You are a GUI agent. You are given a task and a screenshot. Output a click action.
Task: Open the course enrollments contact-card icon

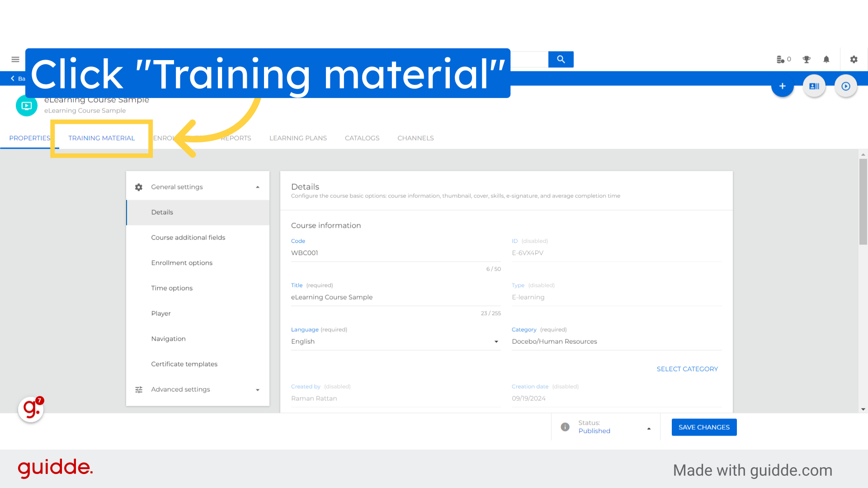tap(814, 86)
